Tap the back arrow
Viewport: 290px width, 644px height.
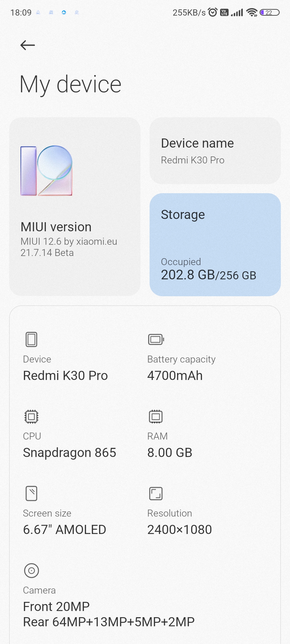[x=28, y=45]
